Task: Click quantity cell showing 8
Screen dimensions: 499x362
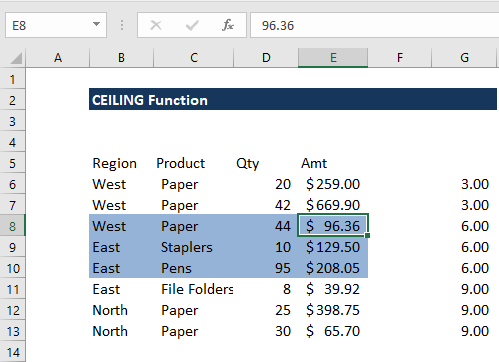Action: [266, 289]
